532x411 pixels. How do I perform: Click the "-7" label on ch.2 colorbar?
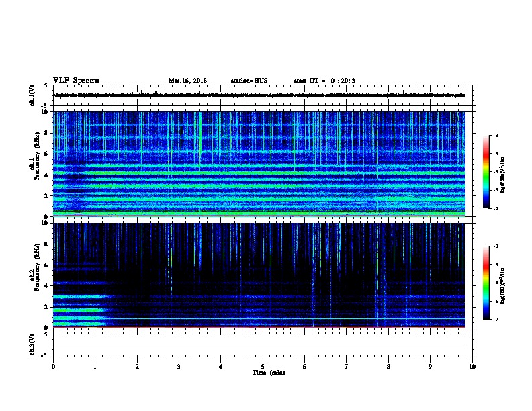495,320
